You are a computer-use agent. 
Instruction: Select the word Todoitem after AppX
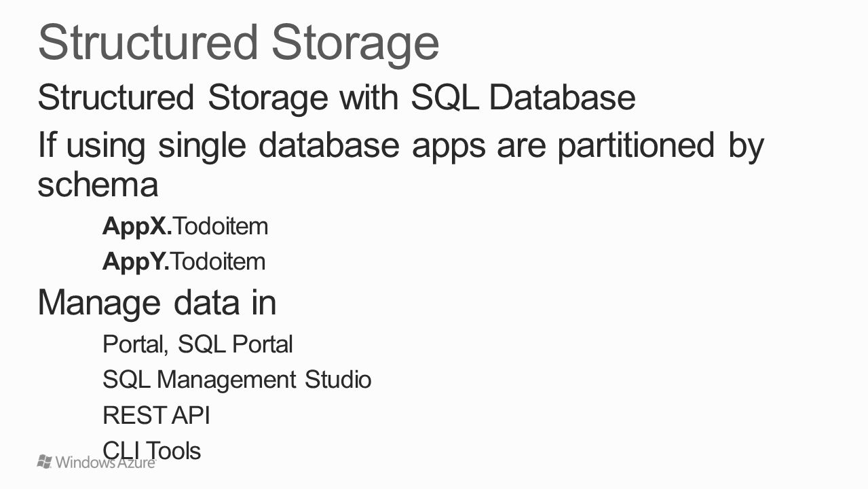click(x=221, y=226)
